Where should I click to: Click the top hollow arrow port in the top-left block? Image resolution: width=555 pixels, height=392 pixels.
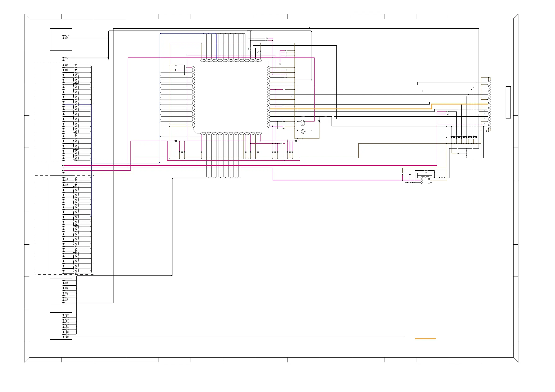pyautogui.click(x=67, y=36)
